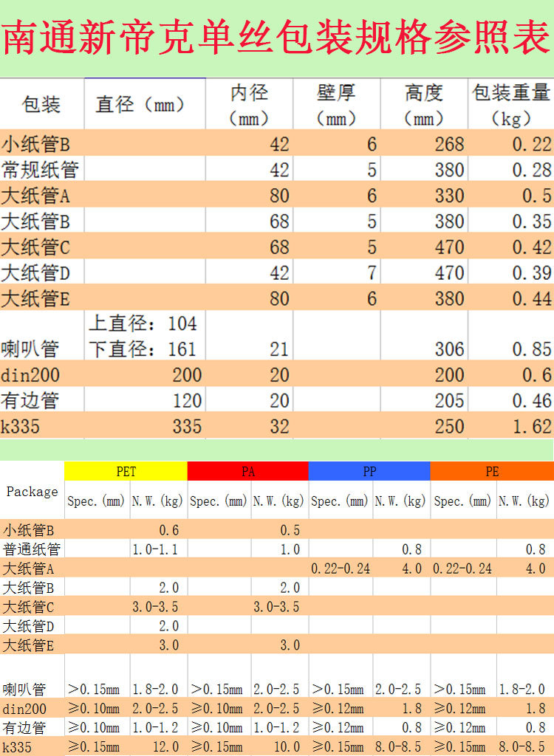This screenshot has width=554, height=756.
Task: Select the inner diameter value 32
Action: 279,426
